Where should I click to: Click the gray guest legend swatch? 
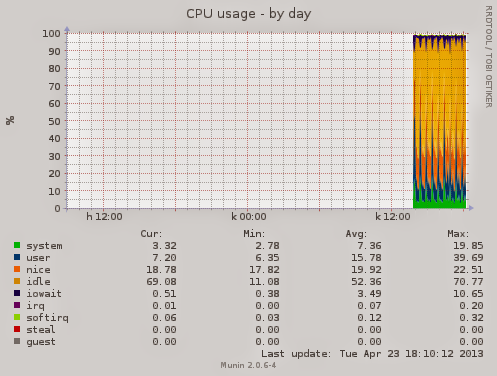pos(17,341)
